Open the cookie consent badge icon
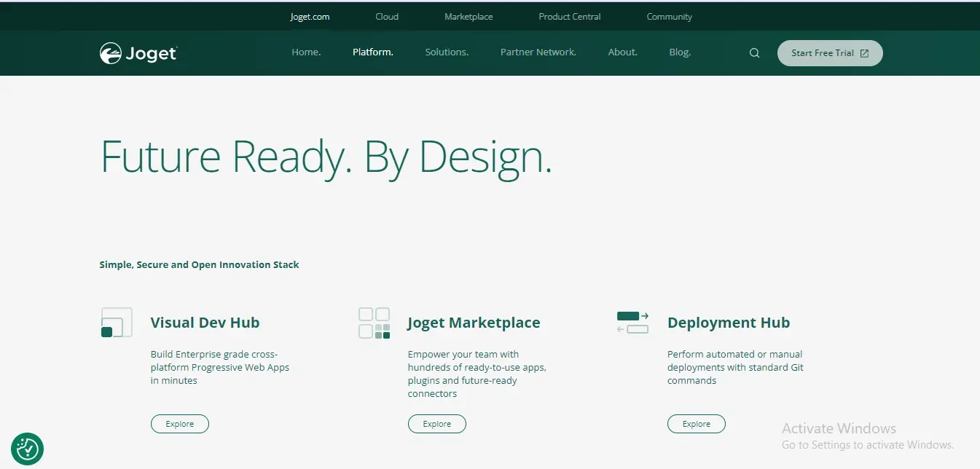Image resolution: width=980 pixels, height=469 pixels. (28, 449)
